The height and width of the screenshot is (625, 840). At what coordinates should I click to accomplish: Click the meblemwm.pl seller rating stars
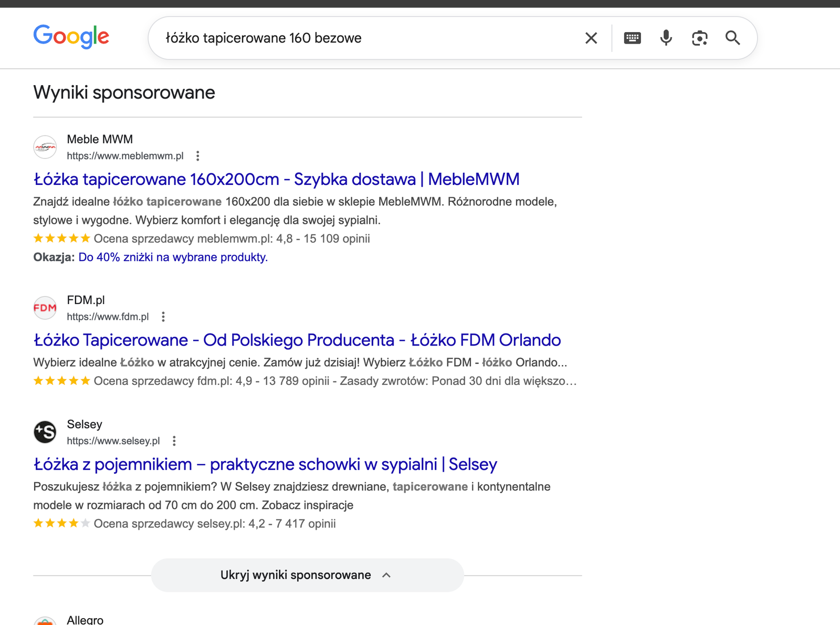click(62, 238)
